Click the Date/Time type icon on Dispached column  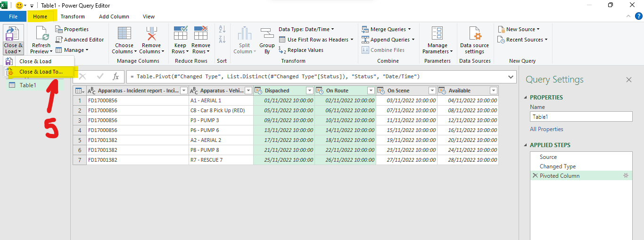point(258,91)
